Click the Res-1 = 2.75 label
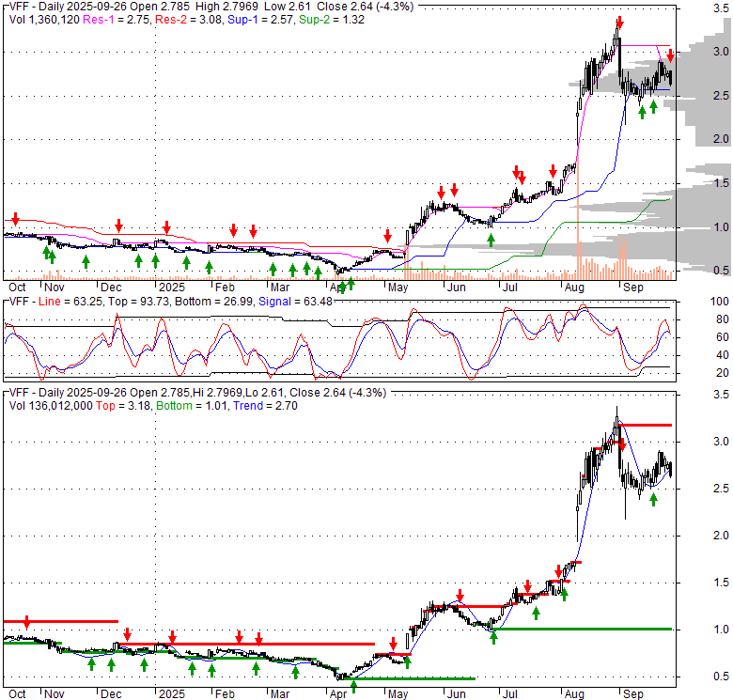The width and height of the screenshot is (733, 700). (117, 20)
